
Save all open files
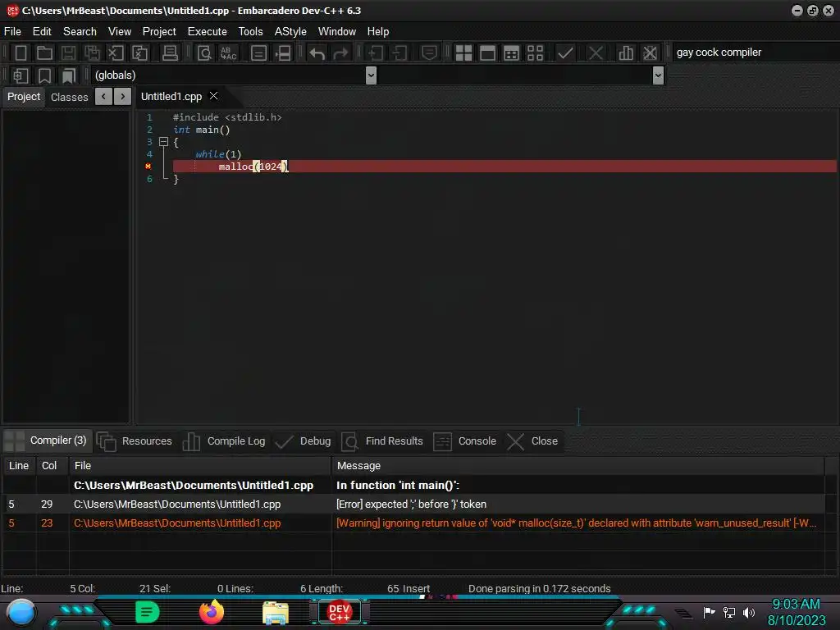tap(92, 52)
